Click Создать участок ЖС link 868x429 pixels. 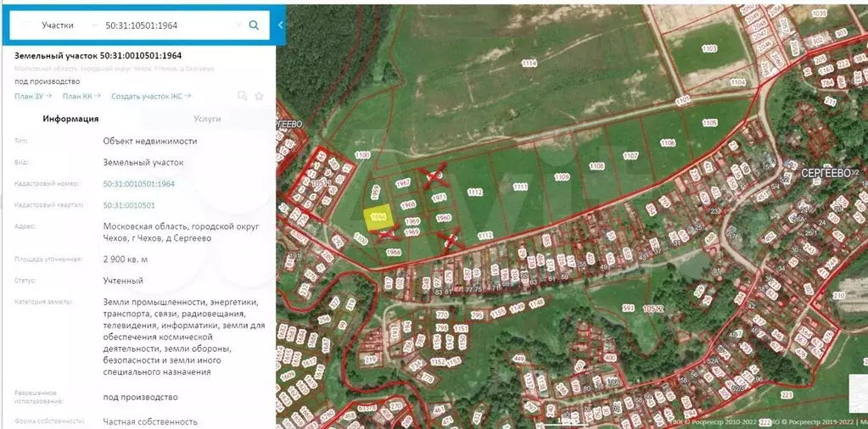(150, 97)
